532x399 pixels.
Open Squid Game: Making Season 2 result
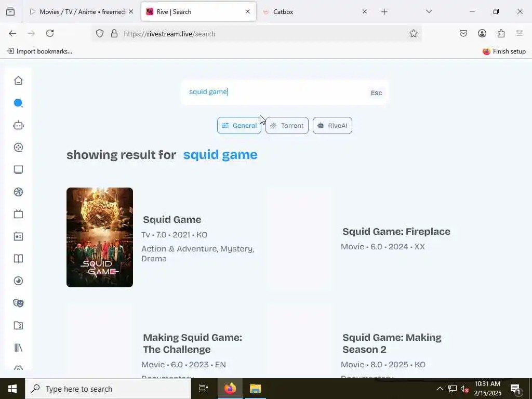click(x=392, y=343)
